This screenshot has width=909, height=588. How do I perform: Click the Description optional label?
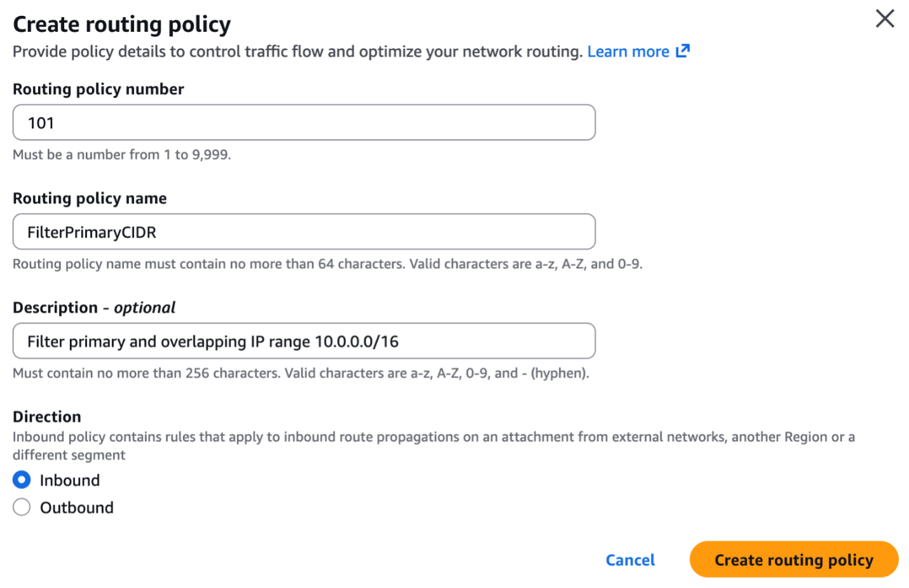[94, 307]
